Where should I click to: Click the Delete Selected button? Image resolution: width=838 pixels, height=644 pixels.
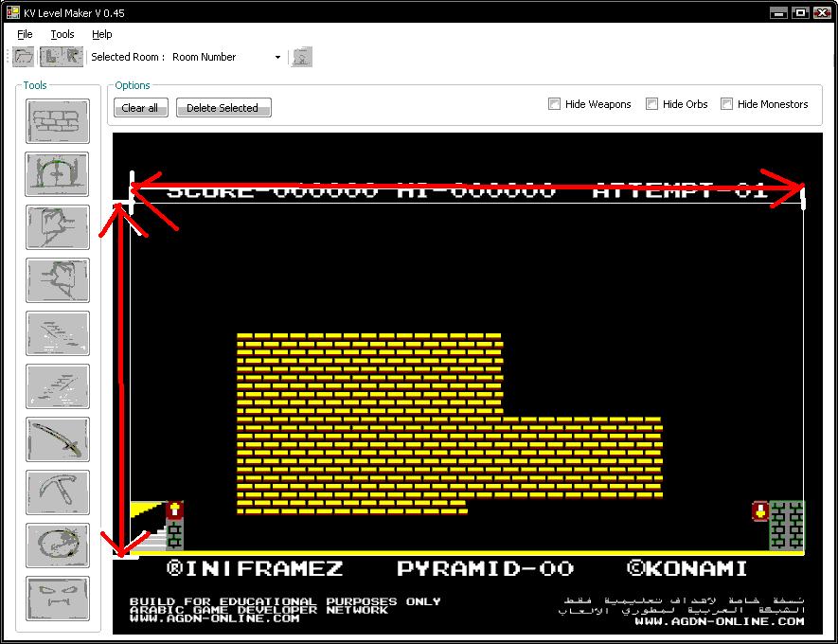(x=223, y=107)
